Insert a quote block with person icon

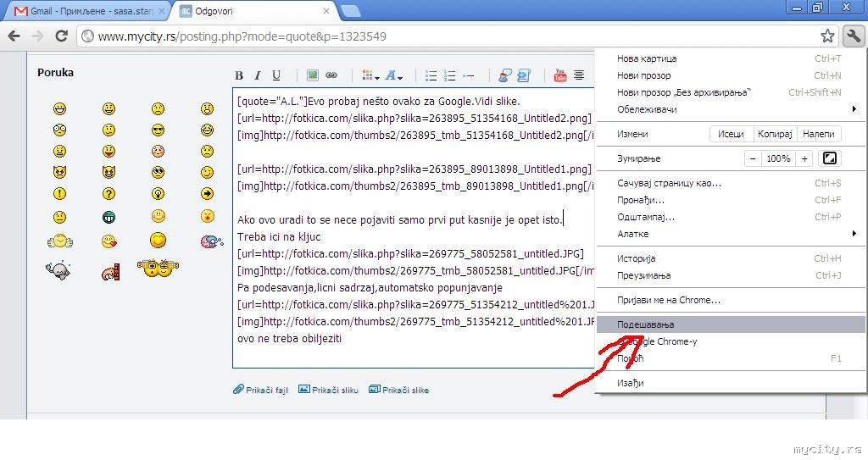pyautogui.click(x=504, y=75)
